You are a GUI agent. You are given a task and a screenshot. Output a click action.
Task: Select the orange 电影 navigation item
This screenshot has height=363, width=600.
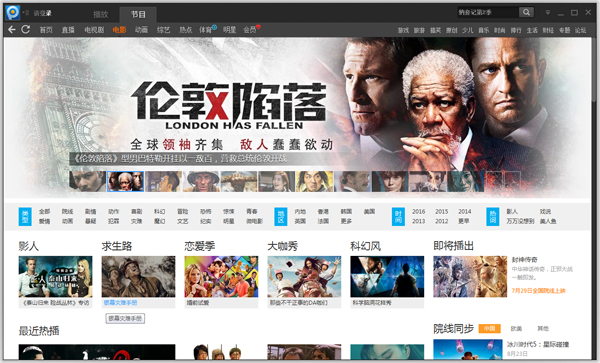tap(119, 30)
